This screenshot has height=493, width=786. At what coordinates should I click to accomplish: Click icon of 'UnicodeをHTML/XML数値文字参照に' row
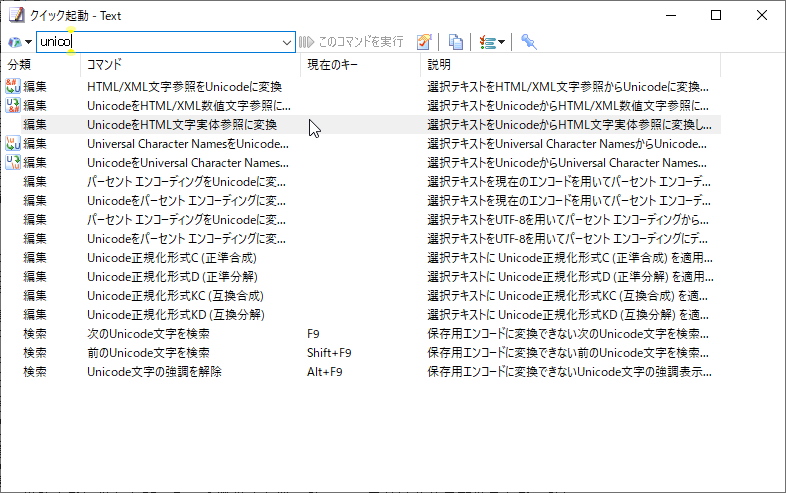tap(13, 105)
